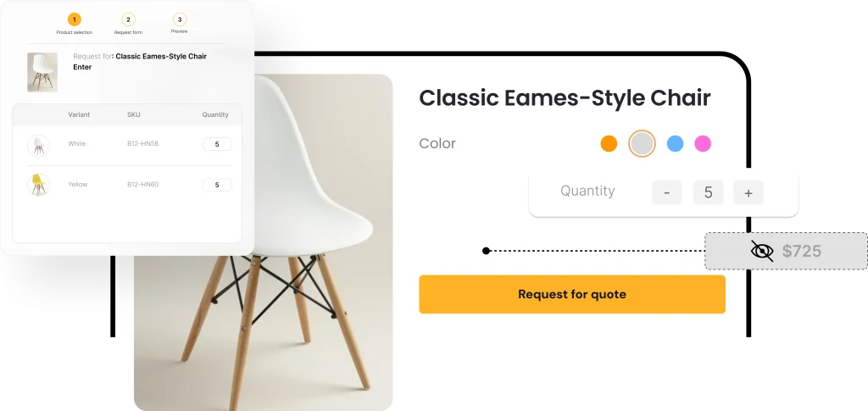Select the White variant chair icon
The width and height of the screenshot is (868, 411).
[x=39, y=146]
